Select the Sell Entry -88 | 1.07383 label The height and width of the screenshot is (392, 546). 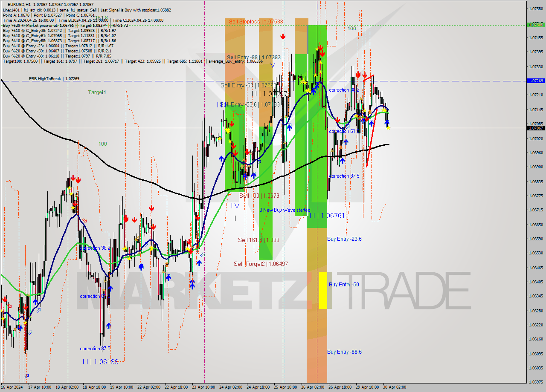(x=253, y=57)
